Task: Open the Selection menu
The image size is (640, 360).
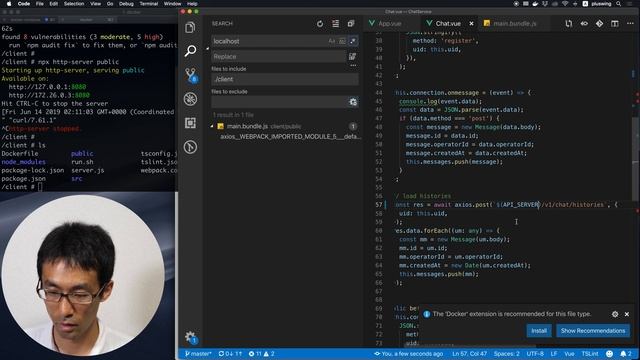Action: [74, 4]
